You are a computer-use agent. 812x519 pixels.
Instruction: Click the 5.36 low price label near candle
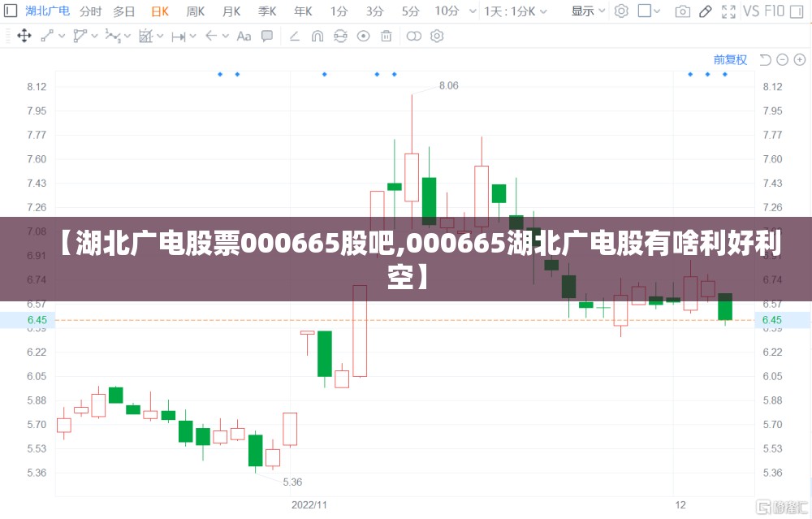pyautogui.click(x=292, y=482)
